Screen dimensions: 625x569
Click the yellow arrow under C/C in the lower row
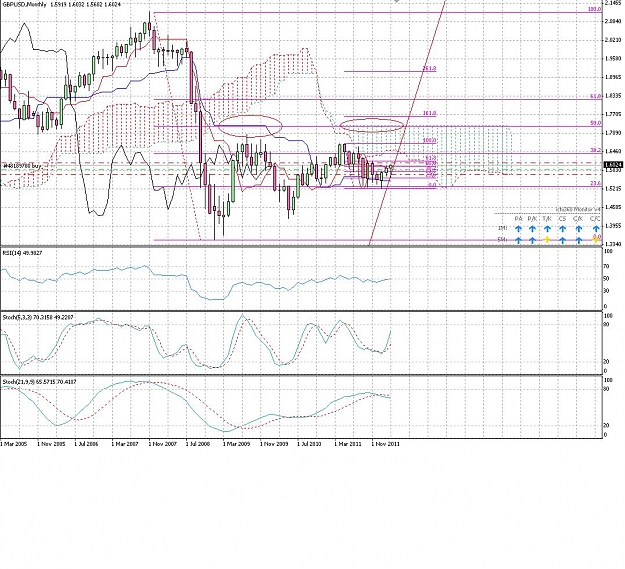point(596,239)
